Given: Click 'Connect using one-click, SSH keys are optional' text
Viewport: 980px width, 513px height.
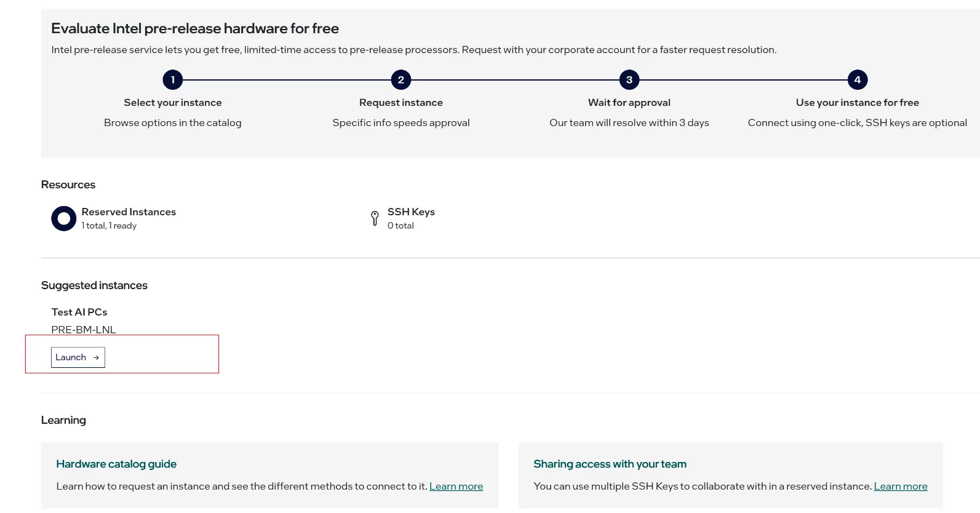Looking at the screenshot, I should [858, 123].
